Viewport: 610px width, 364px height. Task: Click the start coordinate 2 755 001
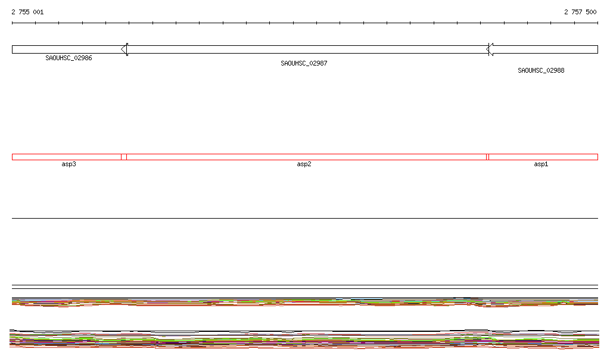[x=27, y=12]
